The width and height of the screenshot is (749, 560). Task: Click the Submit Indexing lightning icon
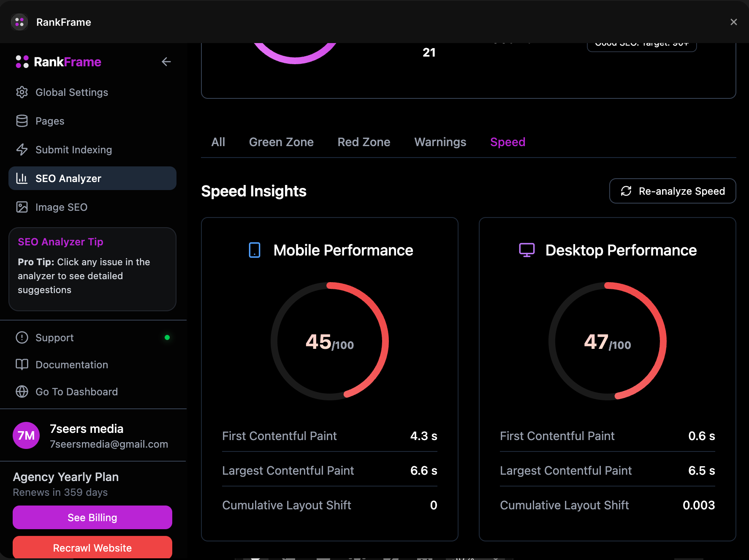[x=22, y=150]
